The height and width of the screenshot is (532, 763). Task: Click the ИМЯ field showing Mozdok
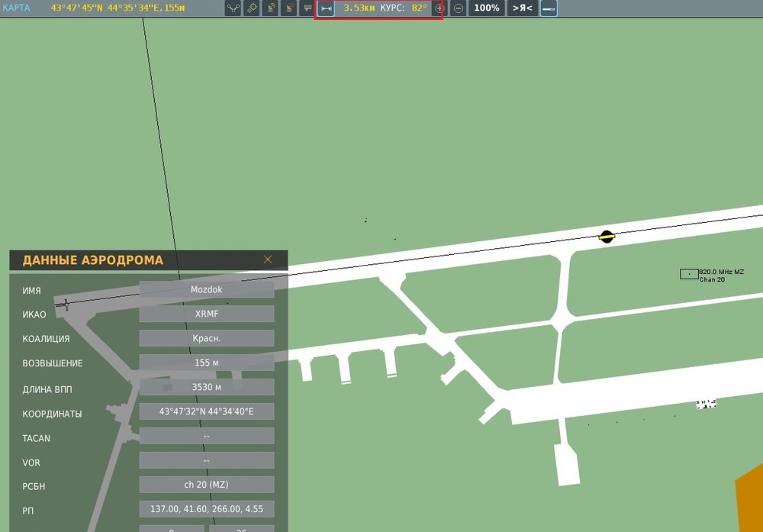[206, 289]
